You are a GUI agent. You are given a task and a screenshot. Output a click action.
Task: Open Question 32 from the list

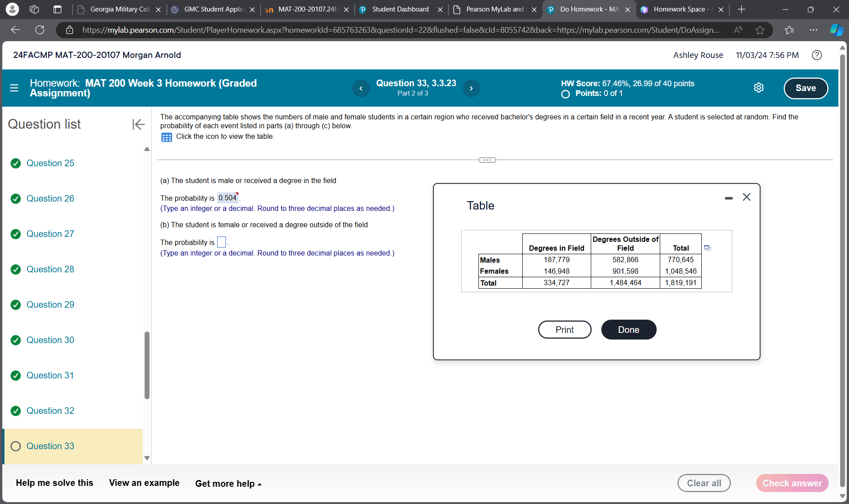tap(50, 411)
